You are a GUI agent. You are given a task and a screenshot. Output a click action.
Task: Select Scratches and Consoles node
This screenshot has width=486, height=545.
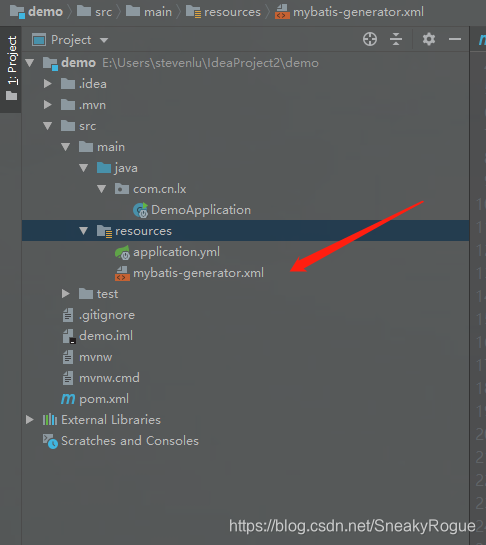click(x=130, y=441)
